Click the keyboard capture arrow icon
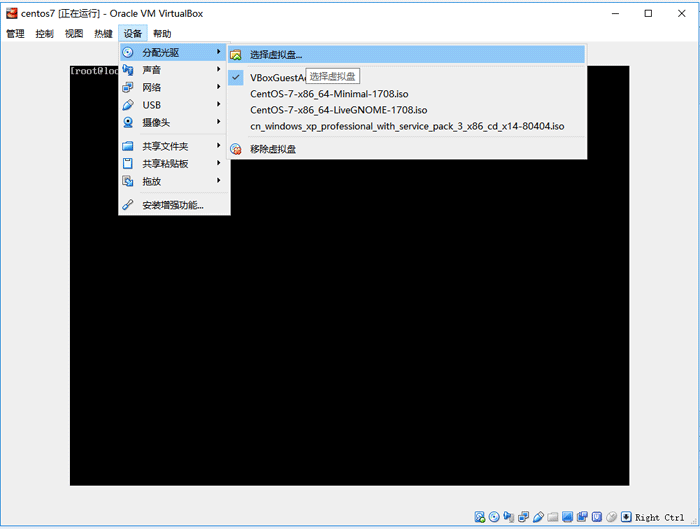Screen dimensions: 700x529 (x=626, y=517)
